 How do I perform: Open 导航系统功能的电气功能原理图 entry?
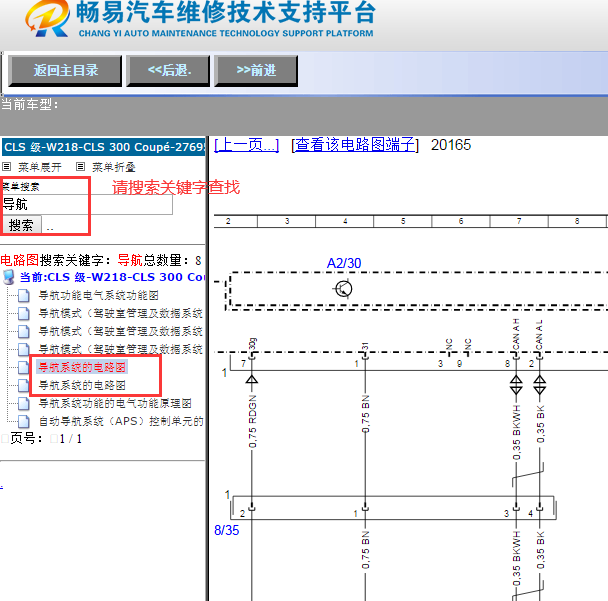[x=115, y=403]
